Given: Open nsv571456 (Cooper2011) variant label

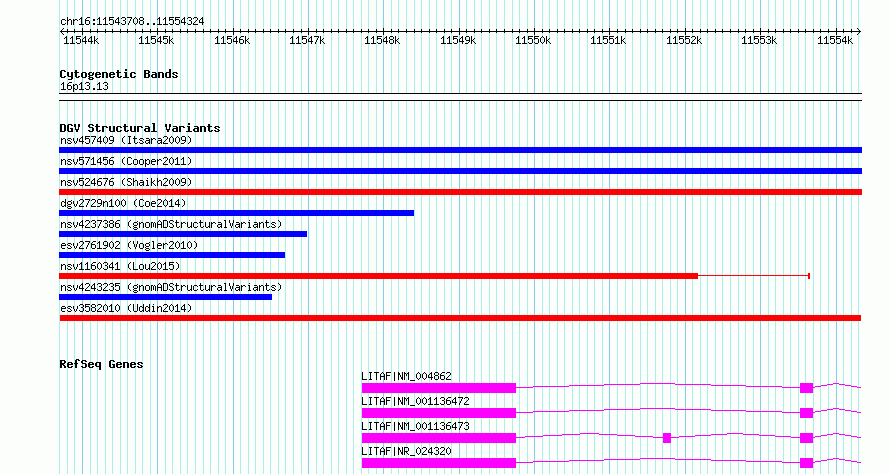Looking at the screenshot, I should coord(126,161).
